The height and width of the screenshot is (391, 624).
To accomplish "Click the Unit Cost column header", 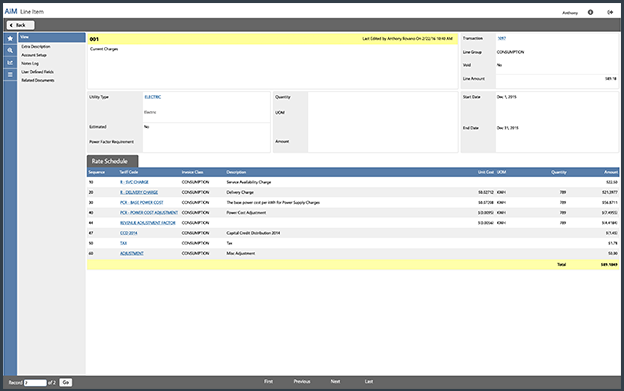I will (x=486, y=172).
